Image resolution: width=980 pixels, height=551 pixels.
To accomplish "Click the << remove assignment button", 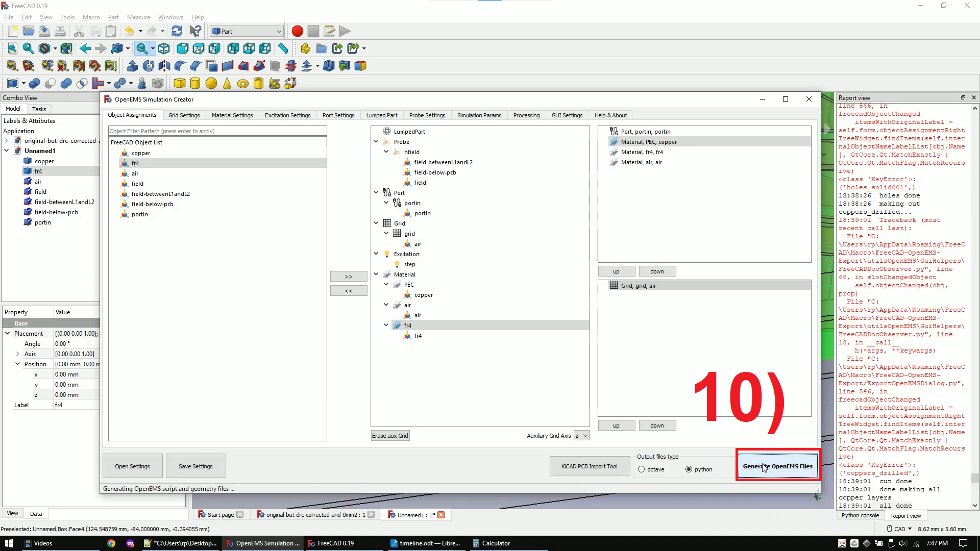I will (x=349, y=291).
